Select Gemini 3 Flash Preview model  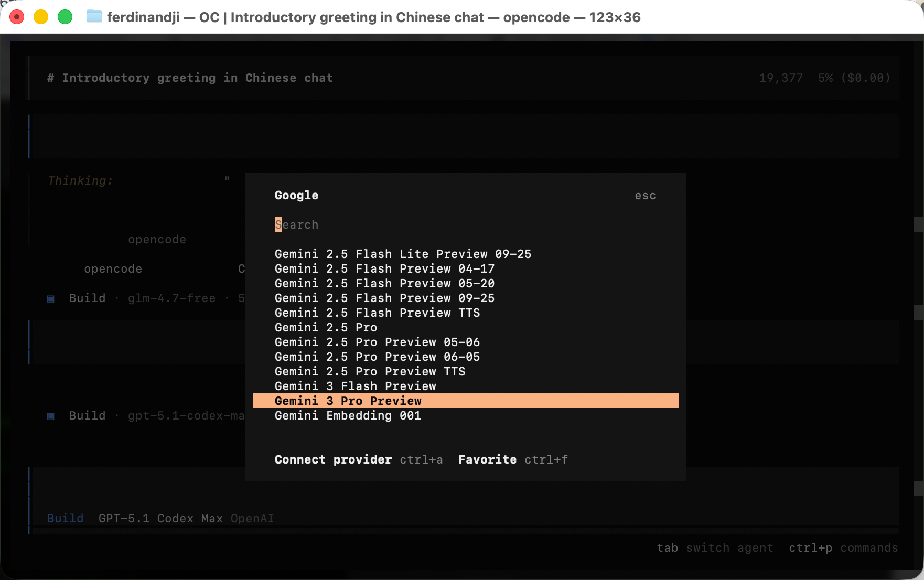click(x=355, y=386)
